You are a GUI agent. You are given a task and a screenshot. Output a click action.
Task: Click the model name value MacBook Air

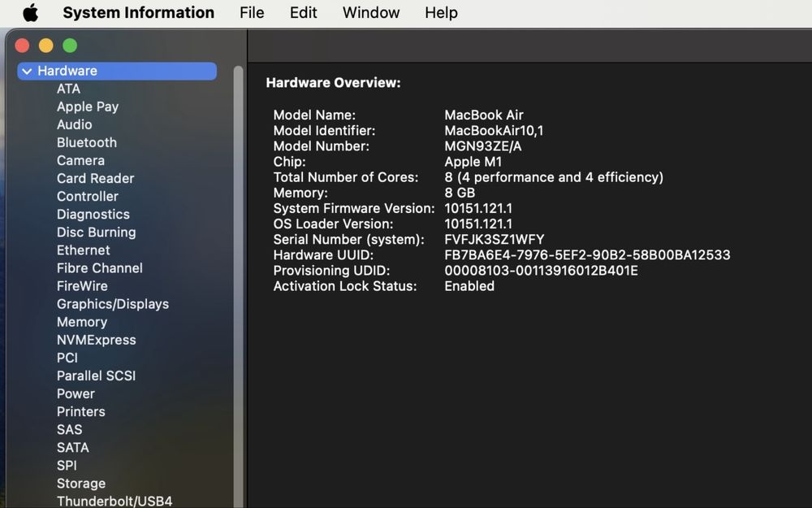click(484, 115)
